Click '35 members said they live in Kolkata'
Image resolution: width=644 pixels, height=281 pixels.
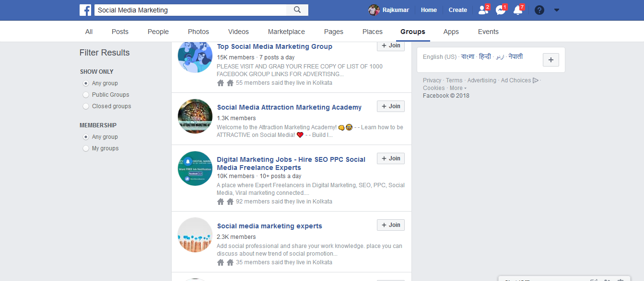(284, 262)
